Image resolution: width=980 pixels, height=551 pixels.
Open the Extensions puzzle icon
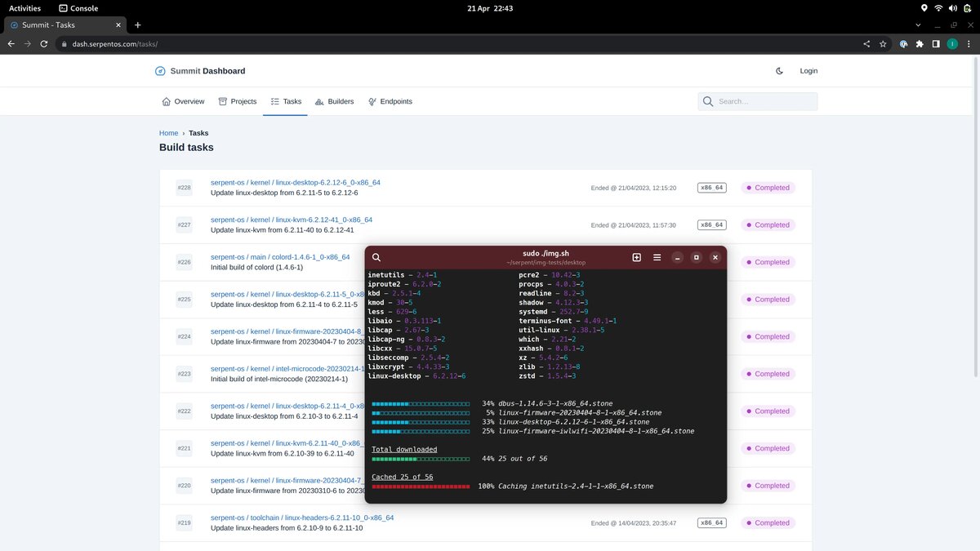920,44
